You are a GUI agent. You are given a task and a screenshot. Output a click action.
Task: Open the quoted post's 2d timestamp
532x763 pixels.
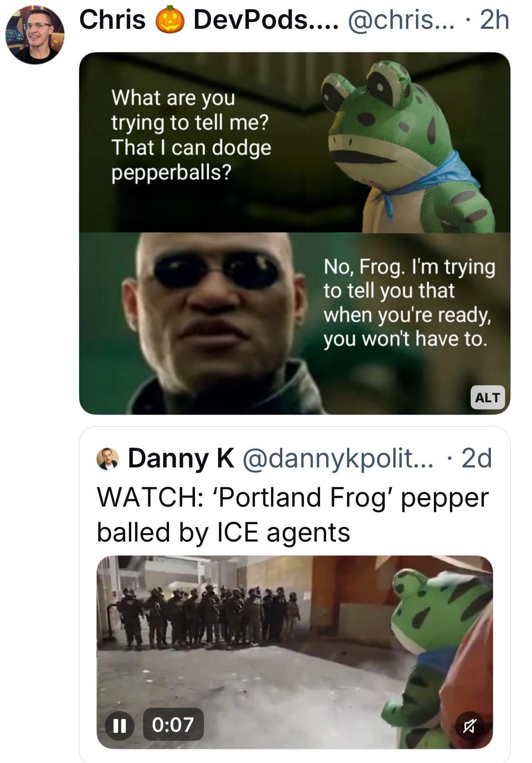[476, 458]
